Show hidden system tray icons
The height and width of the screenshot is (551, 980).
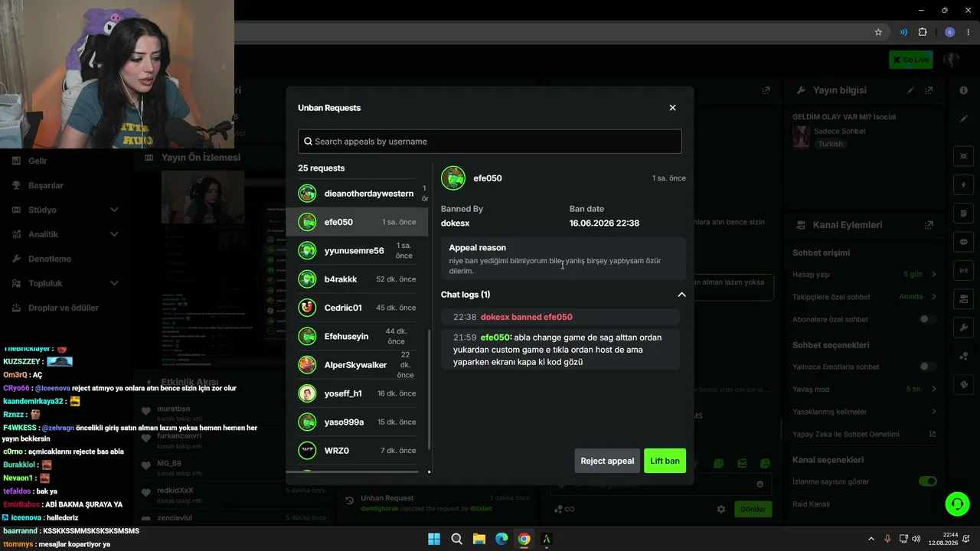(871, 539)
